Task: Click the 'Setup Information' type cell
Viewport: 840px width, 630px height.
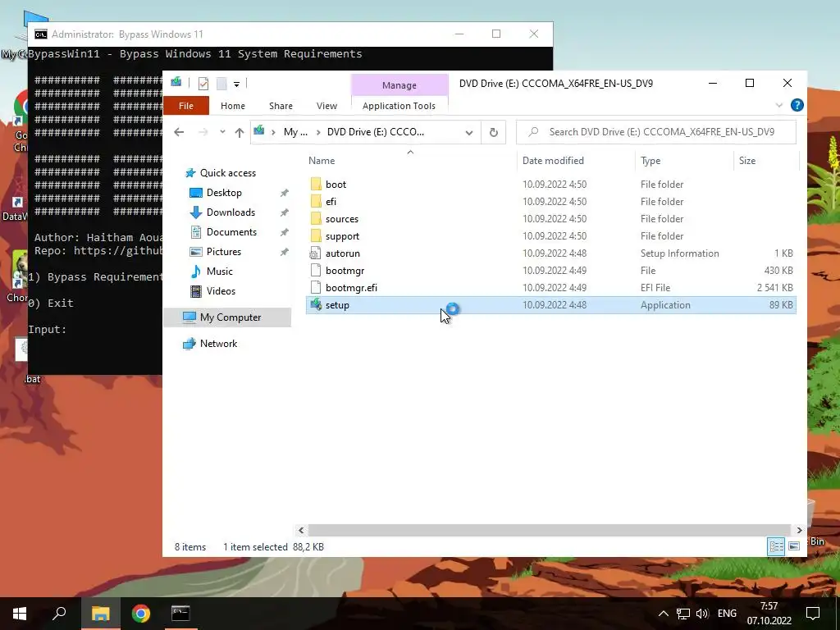Action: click(680, 253)
